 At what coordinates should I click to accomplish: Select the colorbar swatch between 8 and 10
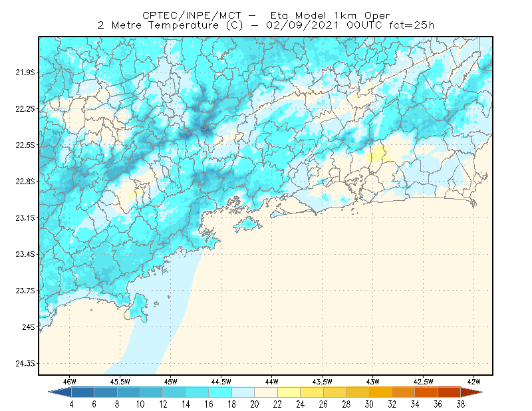(128, 392)
